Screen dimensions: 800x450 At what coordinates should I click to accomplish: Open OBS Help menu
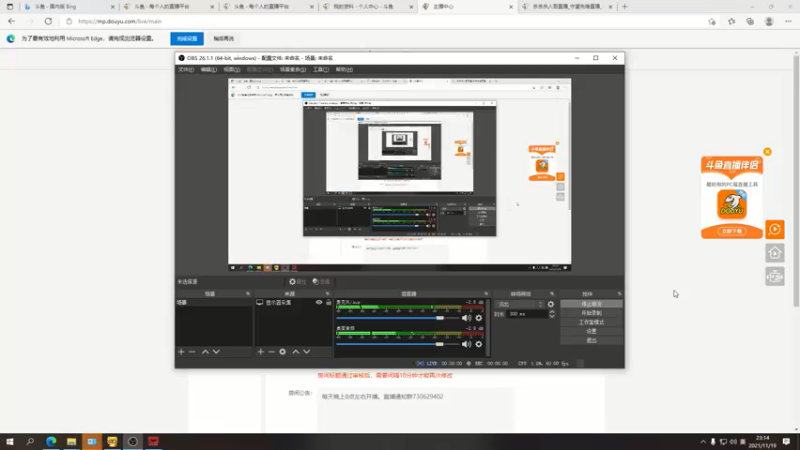(x=344, y=69)
